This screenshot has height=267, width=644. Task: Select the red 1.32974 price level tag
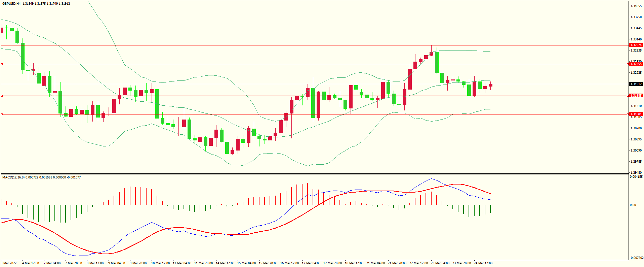tap(636, 45)
